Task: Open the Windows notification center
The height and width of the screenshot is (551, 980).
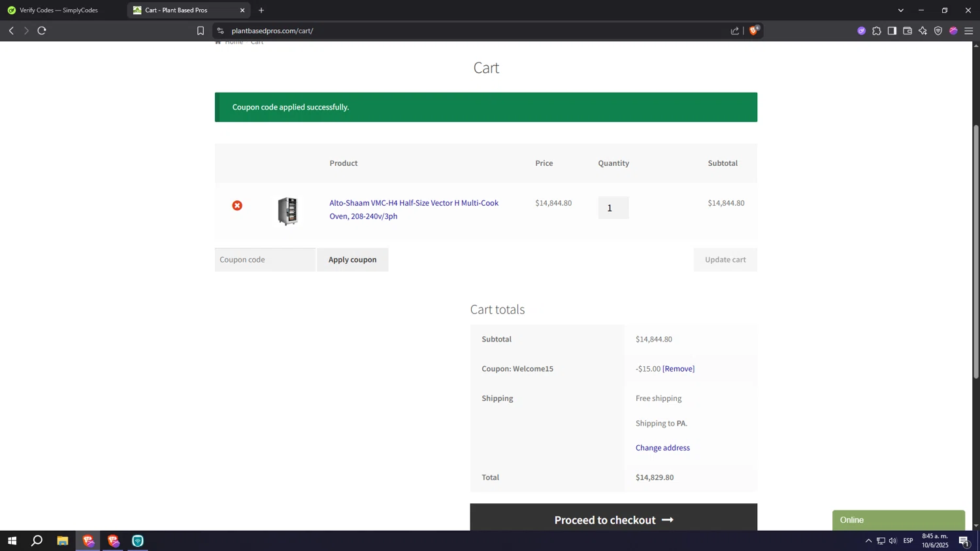Action: point(964,541)
